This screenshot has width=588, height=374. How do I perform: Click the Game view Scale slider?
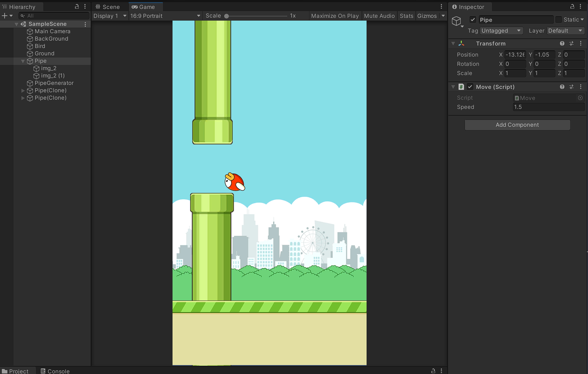[257, 16]
